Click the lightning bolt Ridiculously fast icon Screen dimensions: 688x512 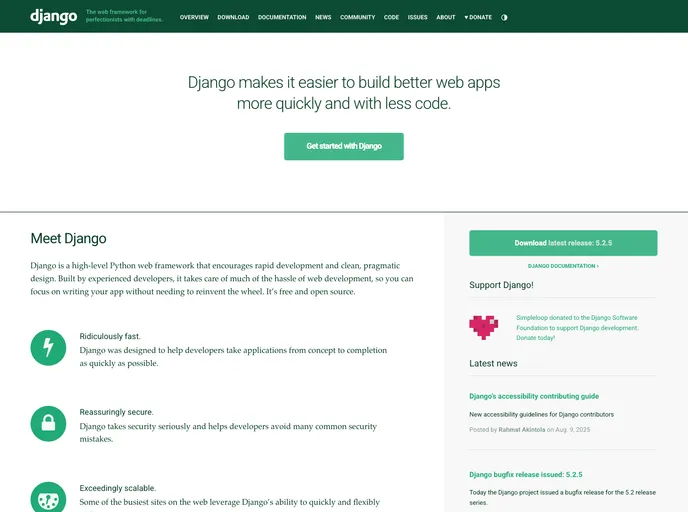pyautogui.click(x=48, y=348)
